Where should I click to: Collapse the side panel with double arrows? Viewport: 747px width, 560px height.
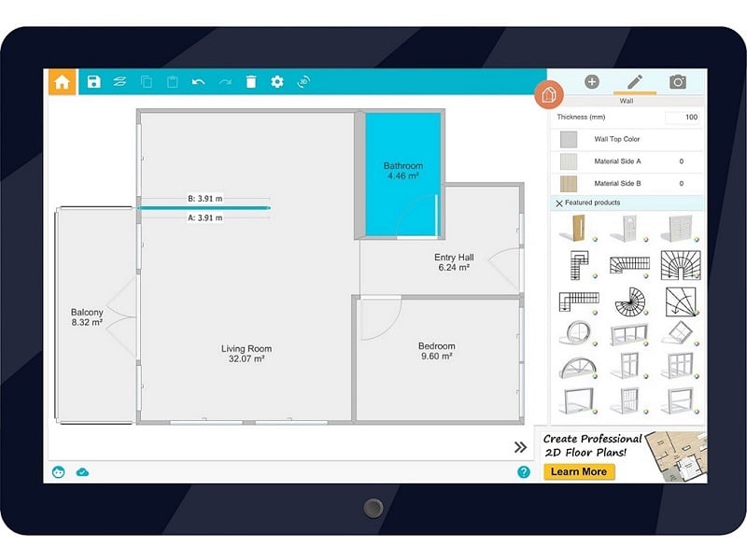(x=520, y=447)
